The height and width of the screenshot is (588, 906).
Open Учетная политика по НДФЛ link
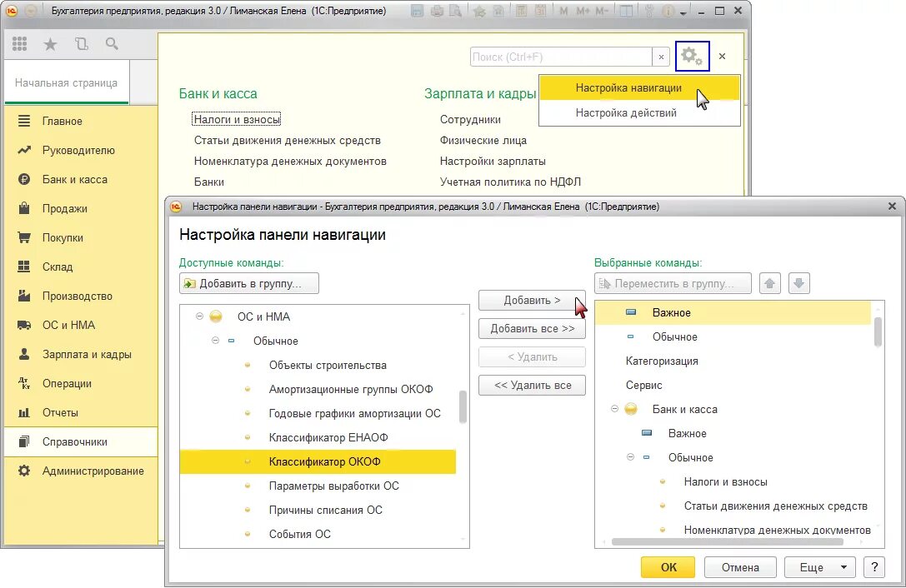click(510, 182)
